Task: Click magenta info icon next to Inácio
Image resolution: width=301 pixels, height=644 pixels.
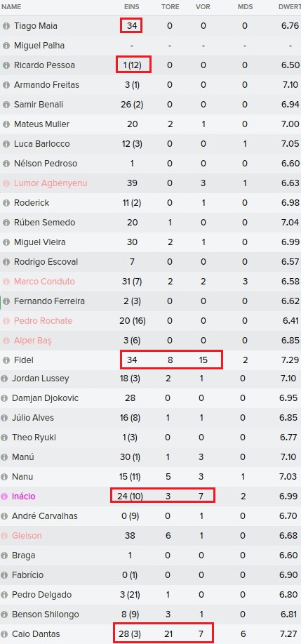Action: pos(4,497)
